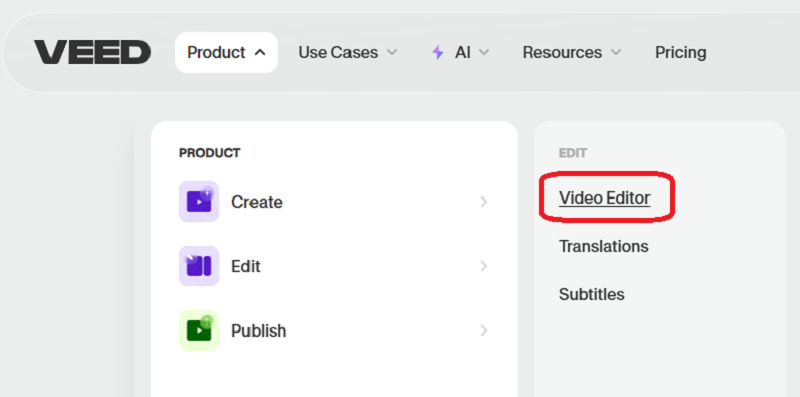
Task: Open the Pricing page
Action: 681,52
